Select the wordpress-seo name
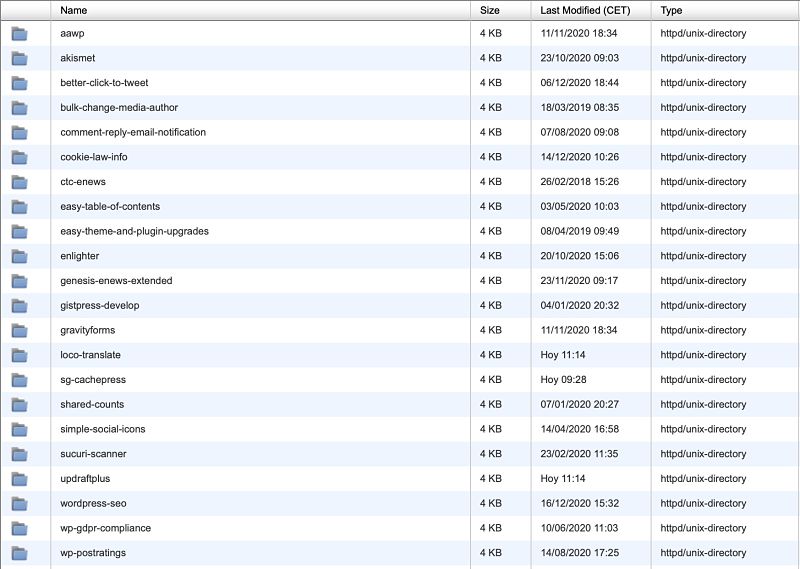Viewport: 800px width, 569px height. click(x=93, y=504)
